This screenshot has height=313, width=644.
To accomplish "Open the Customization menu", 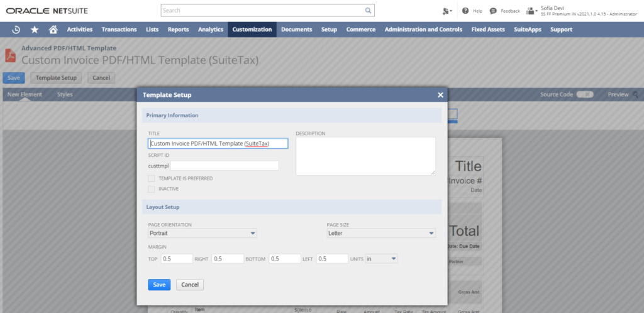I will click(252, 30).
